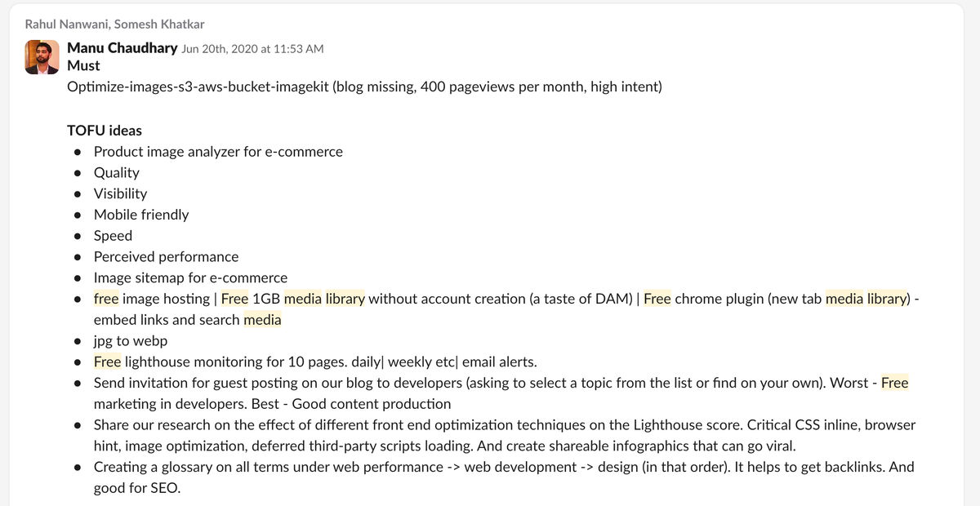Click the Rahul Nanwani, Somesh Khatkar names line

coord(114,24)
